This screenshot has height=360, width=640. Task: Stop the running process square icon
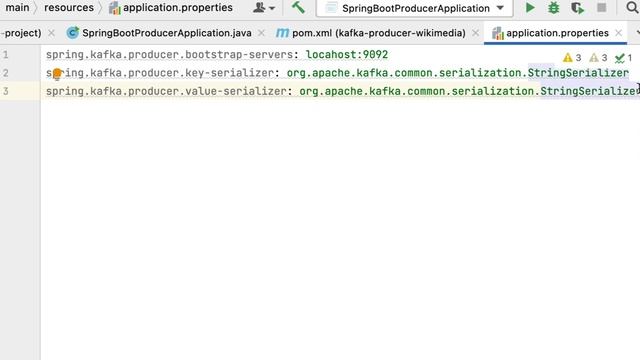point(602,8)
